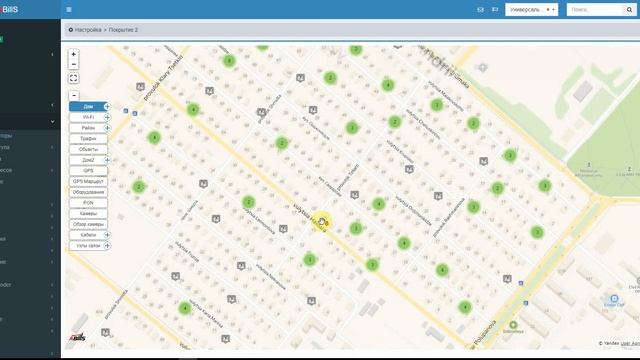
Task: Click the gear icon in the breadcrumb
Action: (71, 30)
